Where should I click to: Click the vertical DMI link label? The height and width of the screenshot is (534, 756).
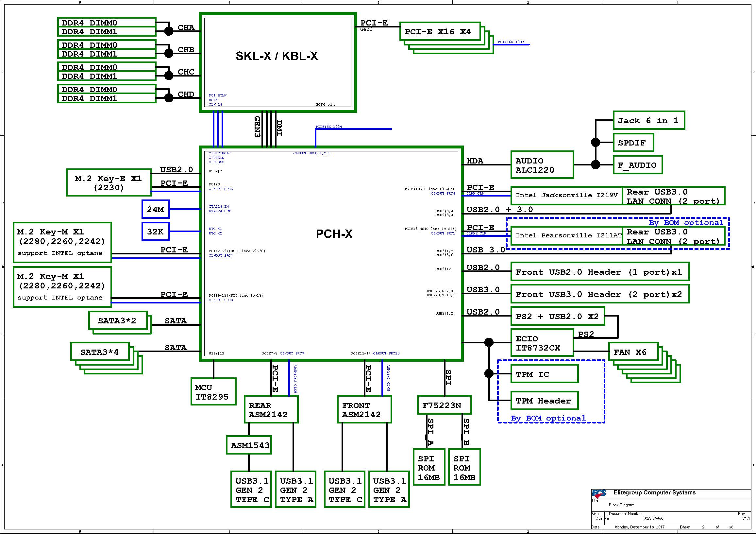pyautogui.click(x=279, y=128)
